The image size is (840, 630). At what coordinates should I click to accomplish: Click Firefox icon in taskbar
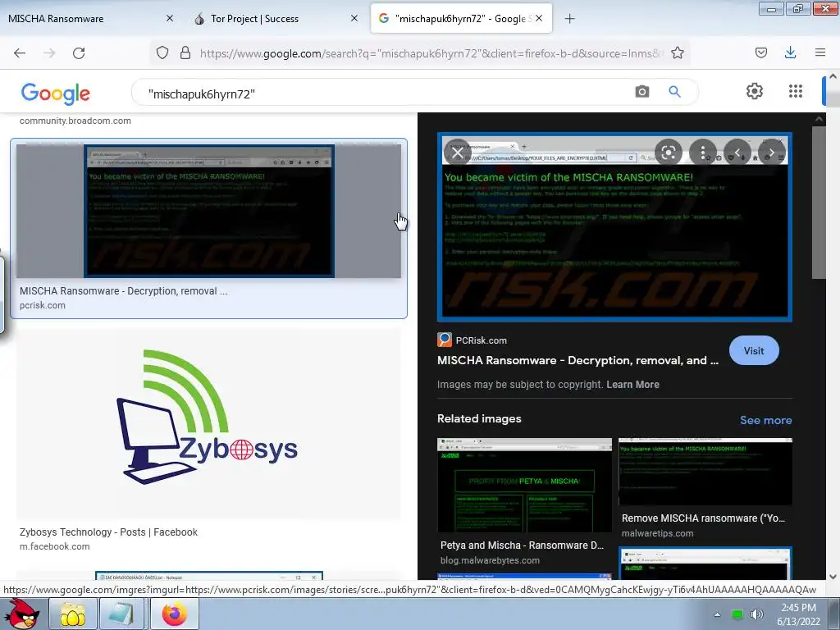tap(174, 614)
